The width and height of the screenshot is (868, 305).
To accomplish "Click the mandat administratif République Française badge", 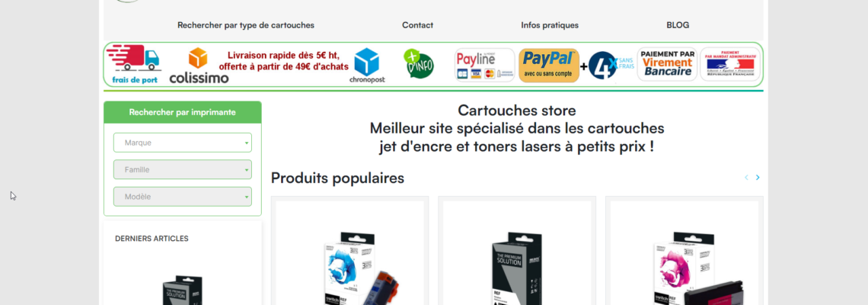I will tap(730, 64).
